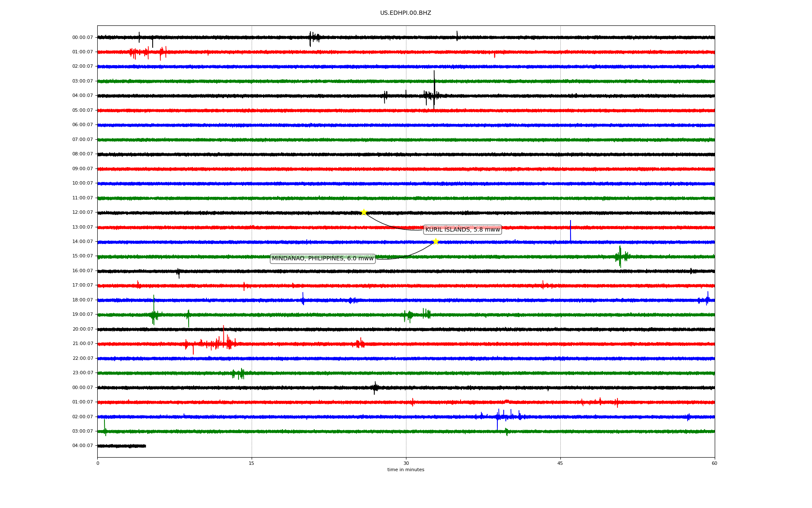
Task: Click the 15 tick on the x-axis
Action: coord(252,463)
